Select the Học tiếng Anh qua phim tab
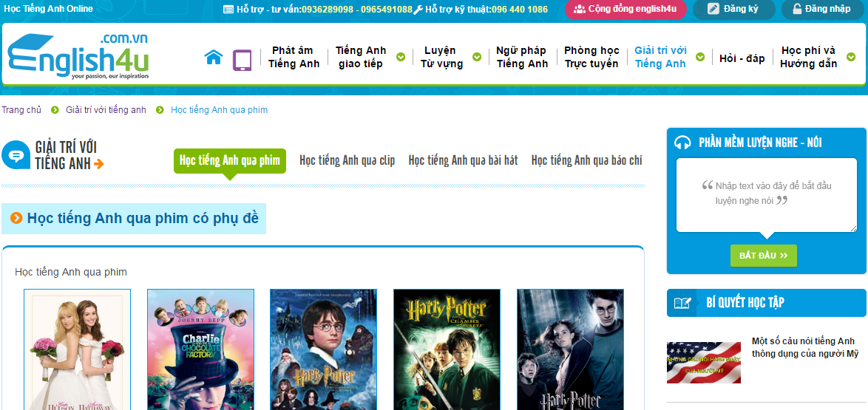 click(x=230, y=160)
